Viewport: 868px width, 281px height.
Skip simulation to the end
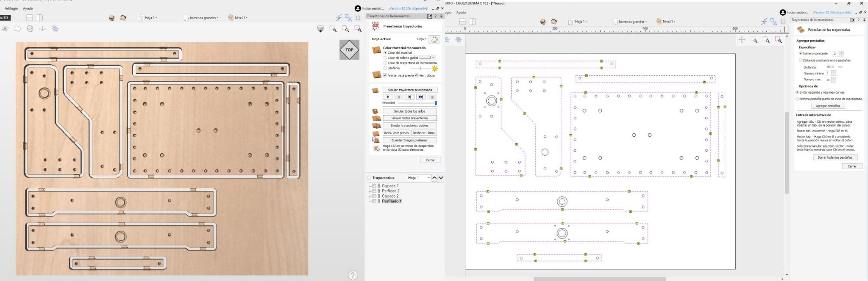pyautogui.click(x=420, y=97)
